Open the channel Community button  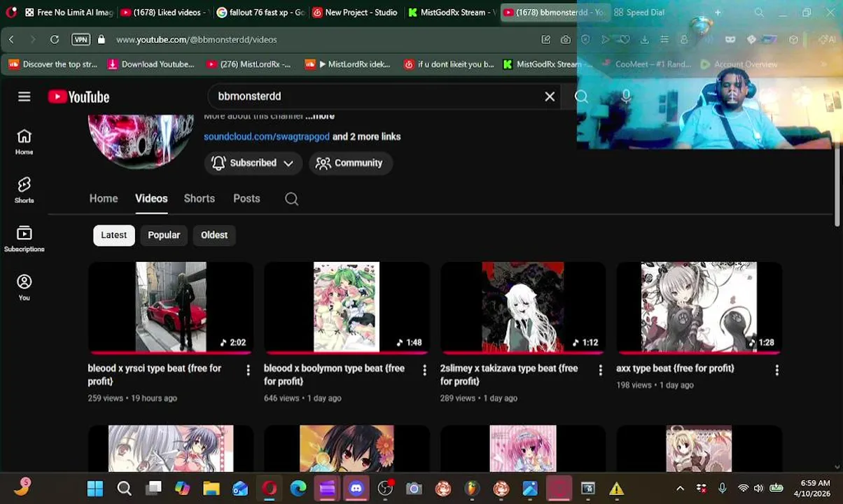[x=350, y=163]
